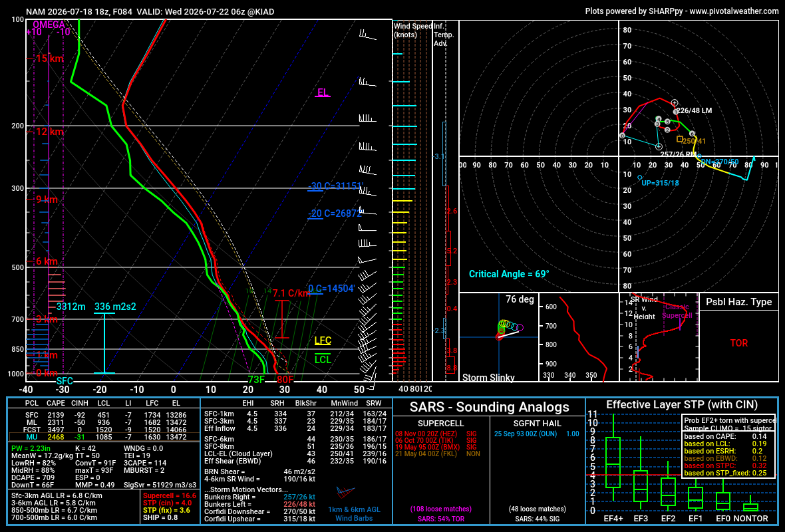Click the www.pivotalweather.com credit text

(x=734, y=11)
